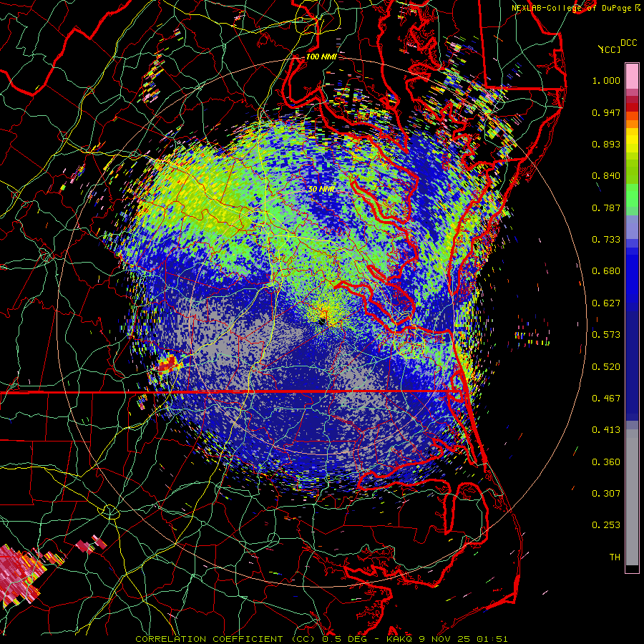Click the DCC label above the color bar
This screenshot has height=644, width=644.
pos(628,43)
